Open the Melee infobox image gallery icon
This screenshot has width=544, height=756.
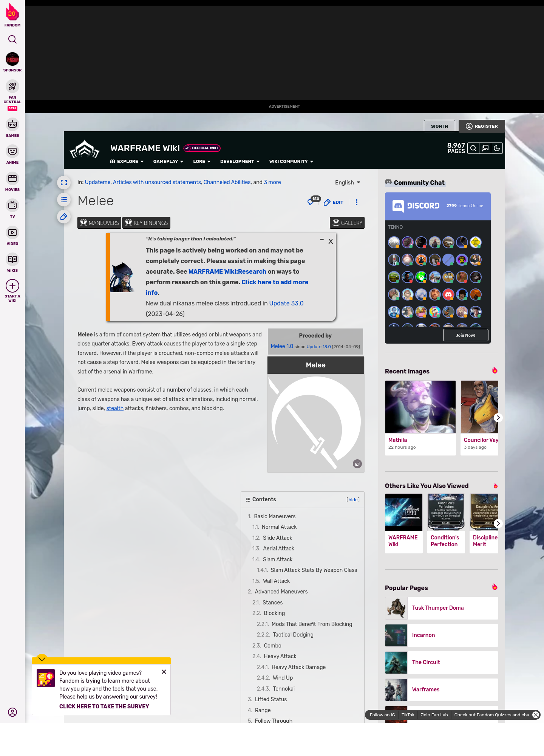pyautogui.click(x=357, y=464)
